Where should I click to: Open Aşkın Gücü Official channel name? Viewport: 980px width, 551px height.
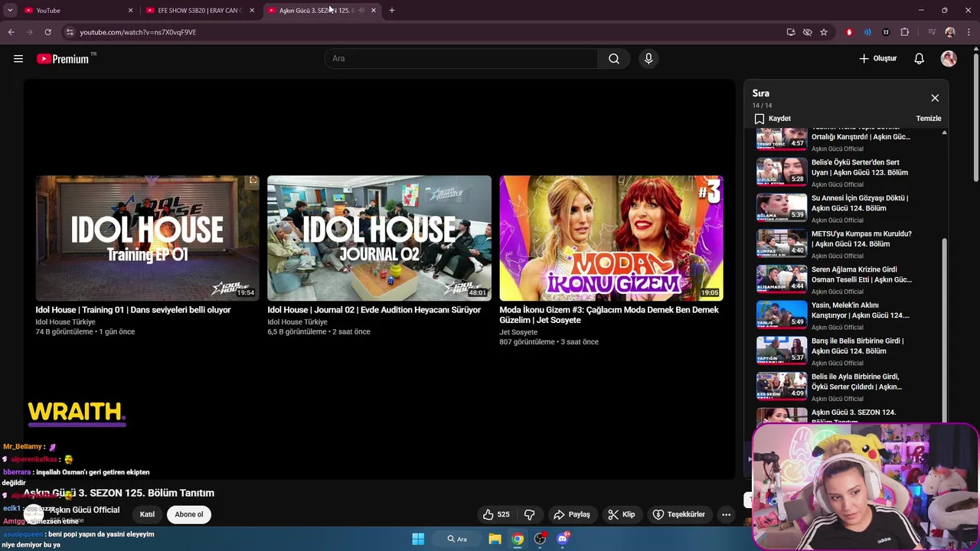(84, 510)
